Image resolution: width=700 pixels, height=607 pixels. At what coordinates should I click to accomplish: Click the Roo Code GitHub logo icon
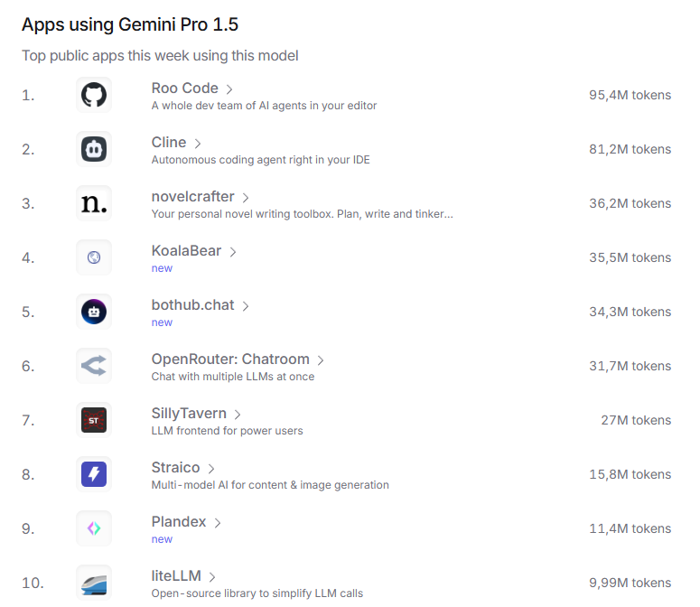click(94, 95)
